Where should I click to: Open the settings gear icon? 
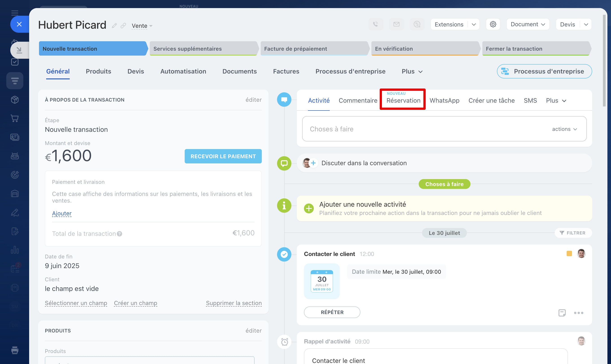click(493, 24)
